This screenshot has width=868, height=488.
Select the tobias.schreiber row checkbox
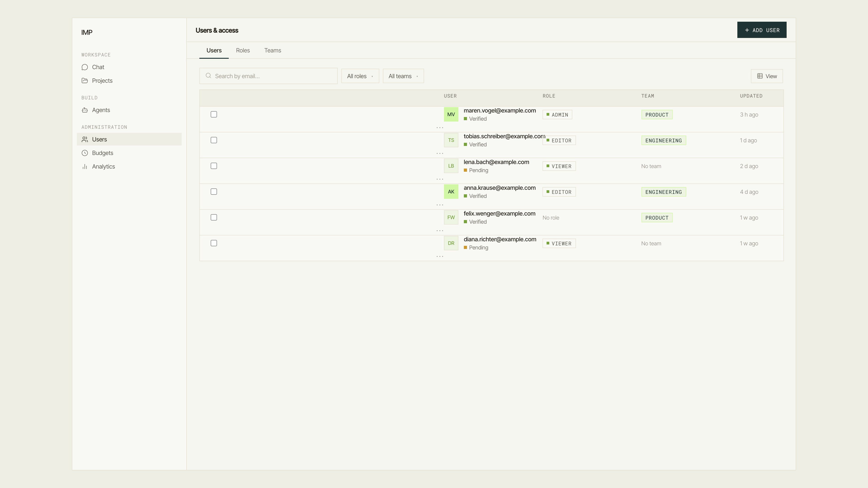(214, 140)
